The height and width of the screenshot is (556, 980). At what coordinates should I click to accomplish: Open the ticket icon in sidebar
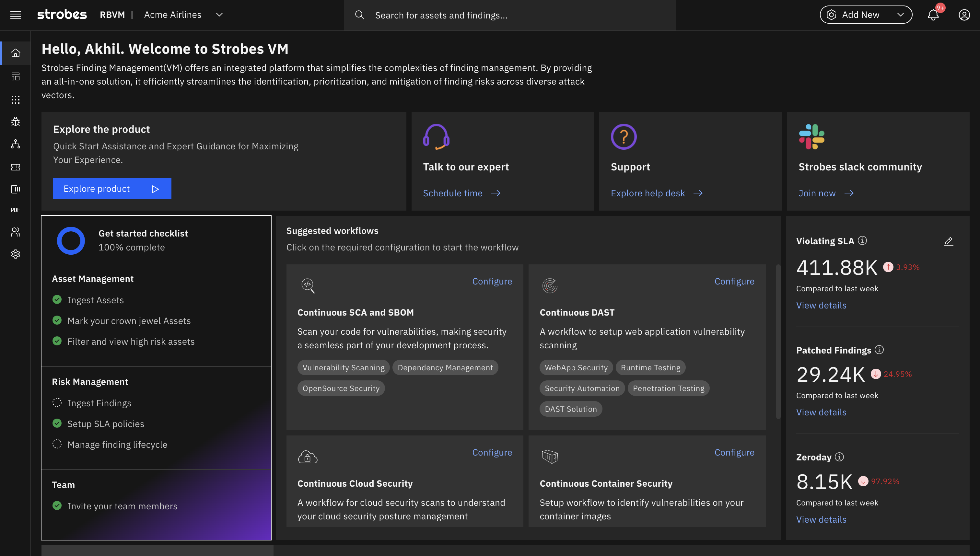click(15, 167)
